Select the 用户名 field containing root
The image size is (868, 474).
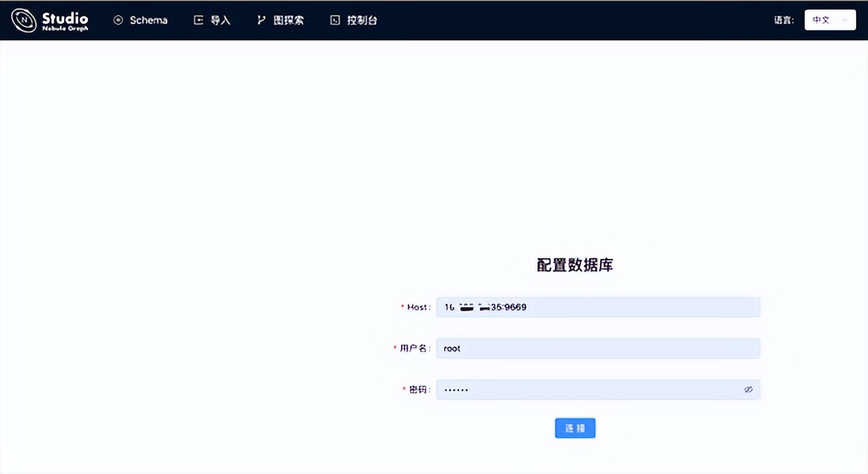[x=598, y=348]
